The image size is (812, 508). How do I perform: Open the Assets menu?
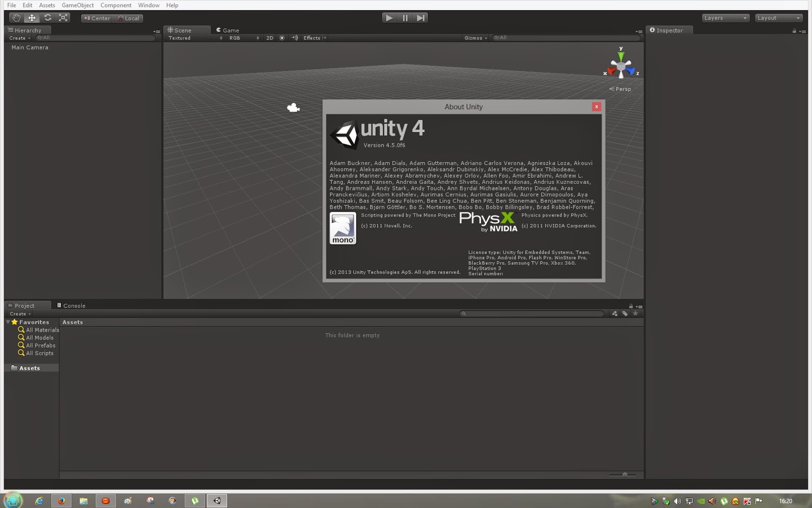click(x=47, y=5)
